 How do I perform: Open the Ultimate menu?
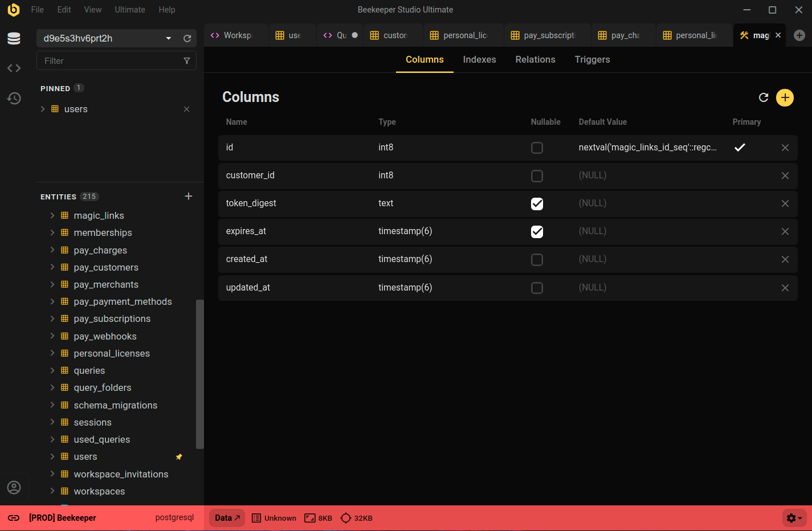click(x=129, y=10)
